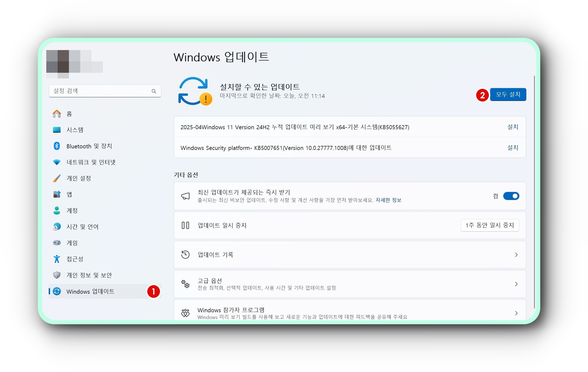Select 개인 설정 in the sidebar
Viewport: 588px width, 372px height.
click(105, 178)
